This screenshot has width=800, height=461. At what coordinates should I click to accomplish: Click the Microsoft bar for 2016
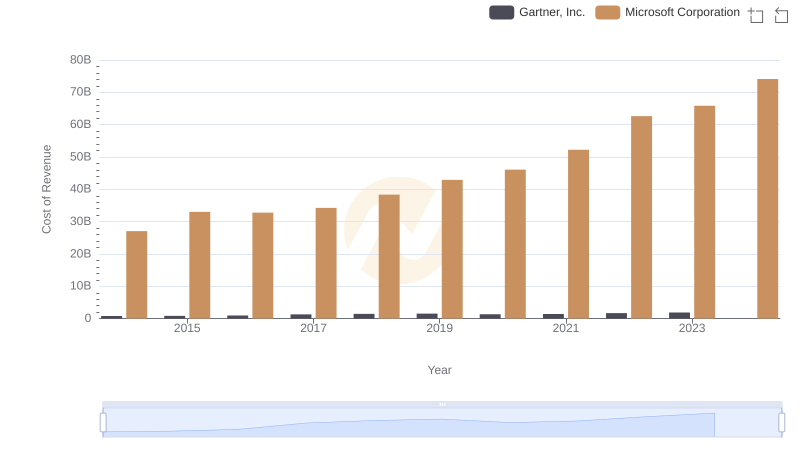pos(263,266)
